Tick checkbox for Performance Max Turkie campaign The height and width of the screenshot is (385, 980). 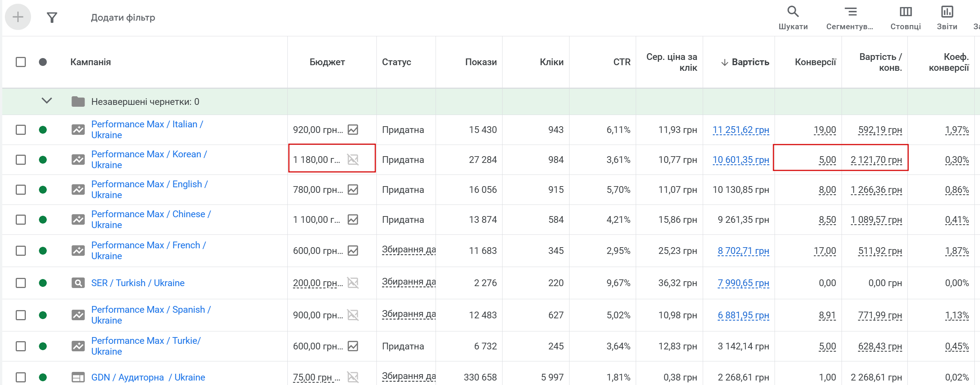click(21, 346)
